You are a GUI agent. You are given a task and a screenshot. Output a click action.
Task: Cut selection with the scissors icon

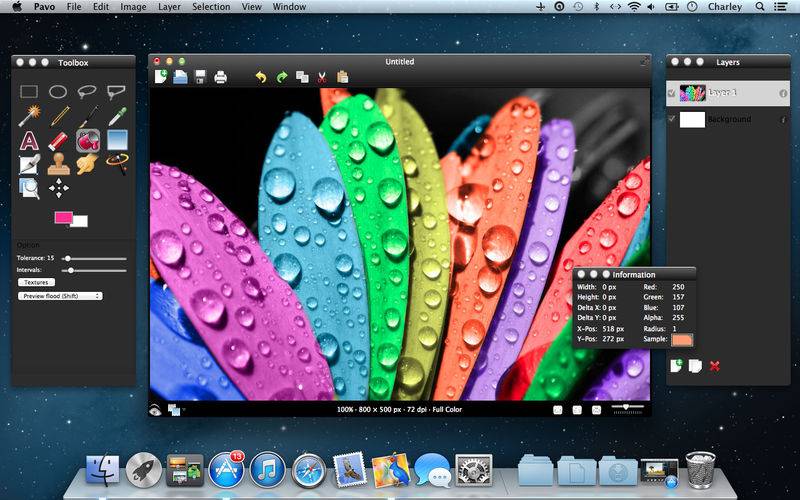pos(322,78)
